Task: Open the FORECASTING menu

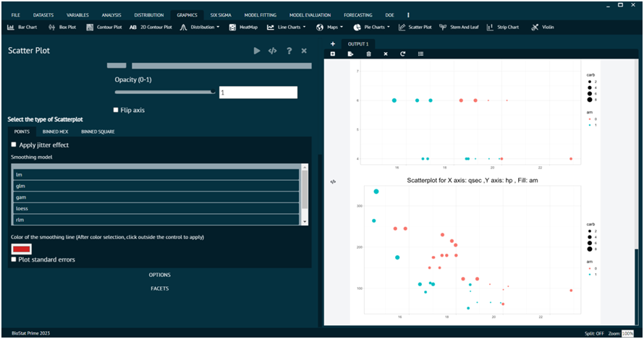Action: pyautogui.click(x=358, y=15)
